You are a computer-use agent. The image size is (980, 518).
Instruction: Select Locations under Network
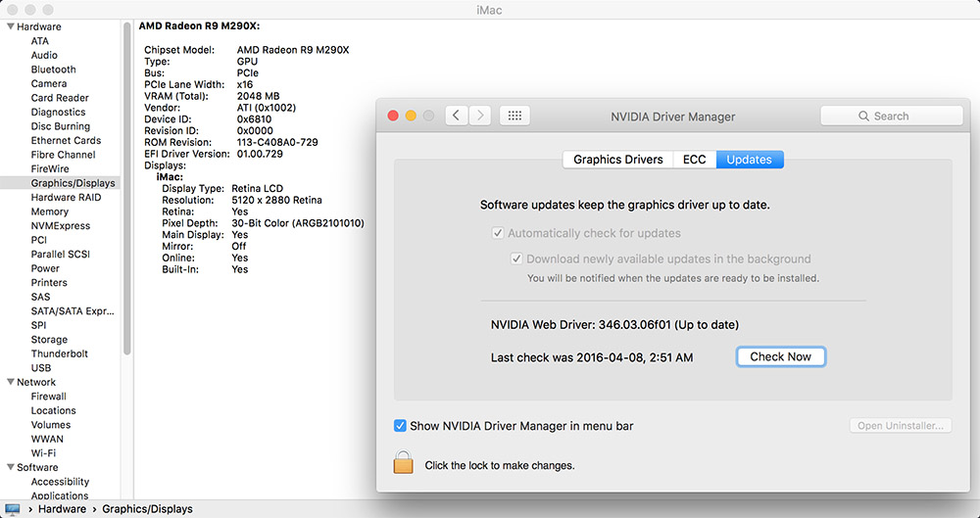pos(53,410)
